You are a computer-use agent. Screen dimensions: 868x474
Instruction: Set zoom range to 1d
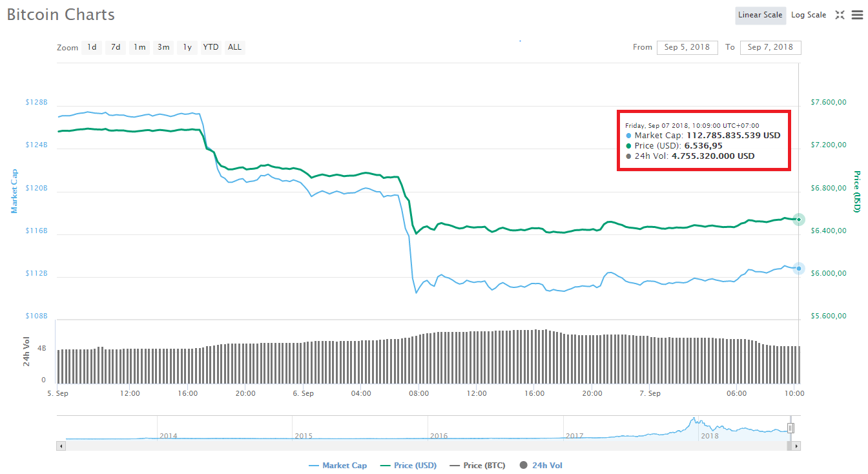coord(92,47)
